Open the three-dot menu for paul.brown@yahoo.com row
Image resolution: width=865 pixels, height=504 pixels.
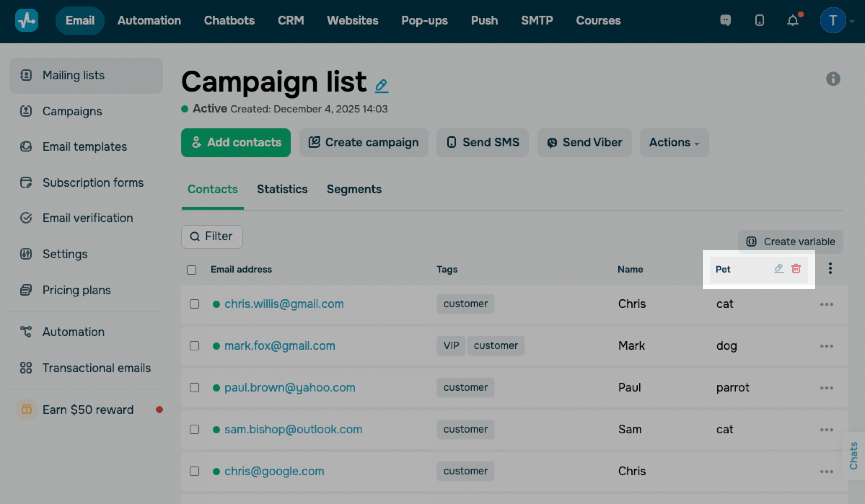tap(826, 388)
